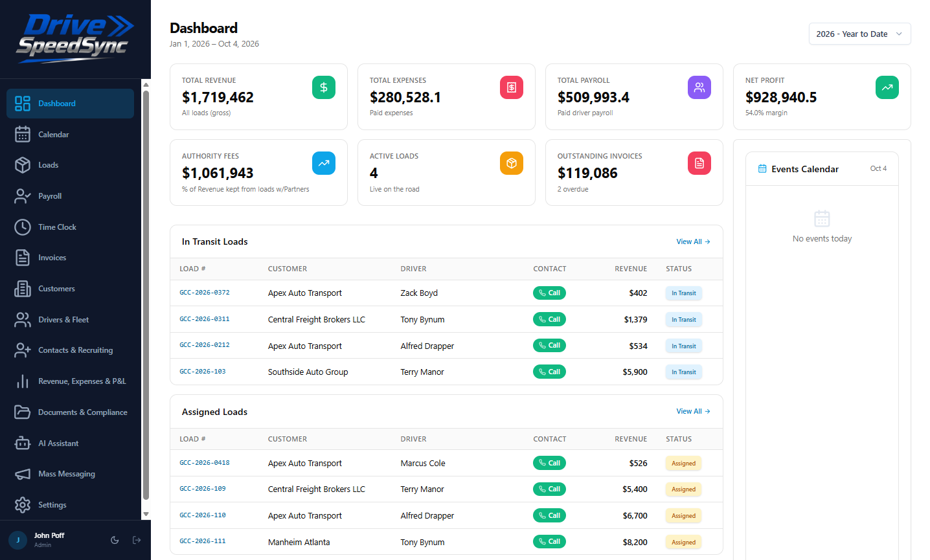Open load GCC-2026-0311

(205, 319)
